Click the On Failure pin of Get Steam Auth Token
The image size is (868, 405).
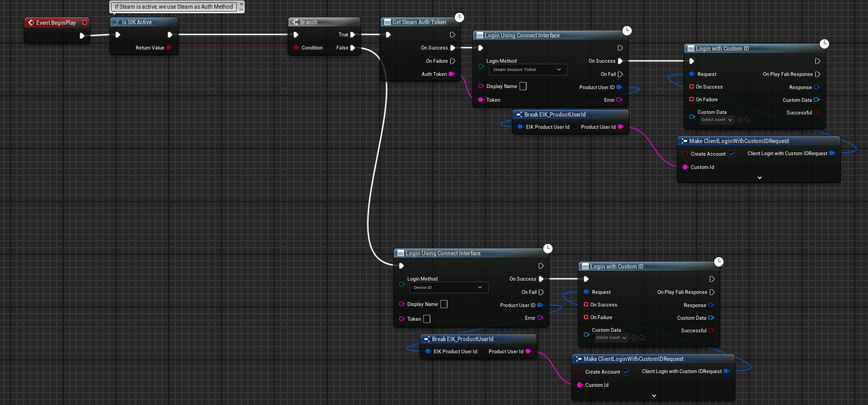click(x=452, y=61)
